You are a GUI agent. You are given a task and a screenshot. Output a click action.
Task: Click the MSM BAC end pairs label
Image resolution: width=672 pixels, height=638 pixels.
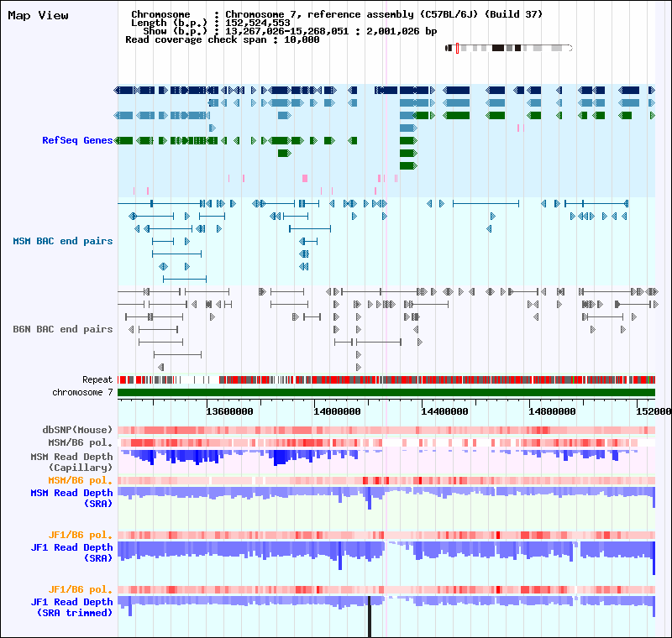63,241
